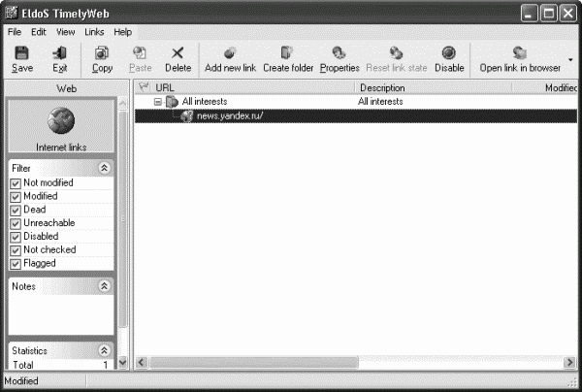Toggle the Dead filter checkbox
Image resolution: width=582 pixels, height=392 pixels.
[16, 211]
